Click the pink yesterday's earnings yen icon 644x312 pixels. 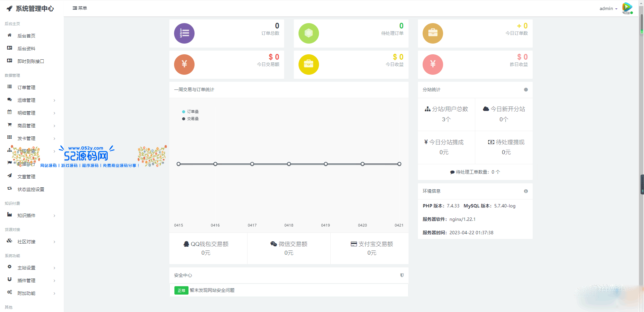433,64
